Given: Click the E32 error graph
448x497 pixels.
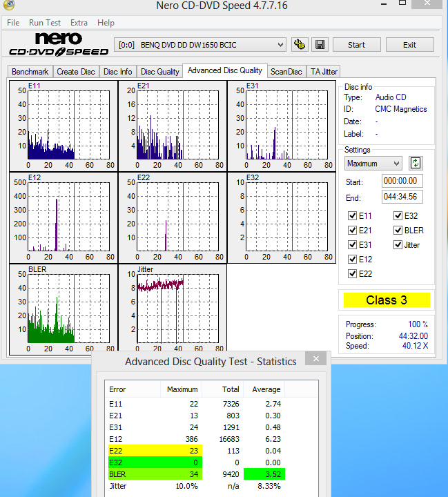Looking at the screenshot, I should tap(282, 217).
